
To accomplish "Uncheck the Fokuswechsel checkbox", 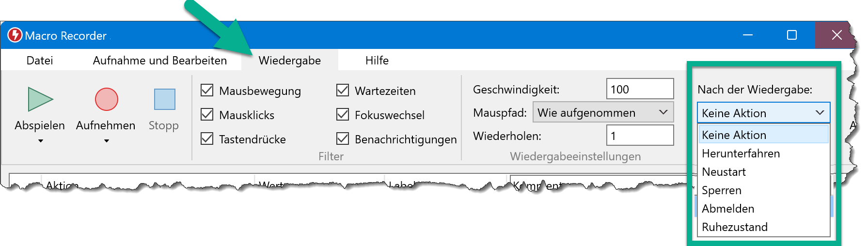I will (x=343, y=114).
